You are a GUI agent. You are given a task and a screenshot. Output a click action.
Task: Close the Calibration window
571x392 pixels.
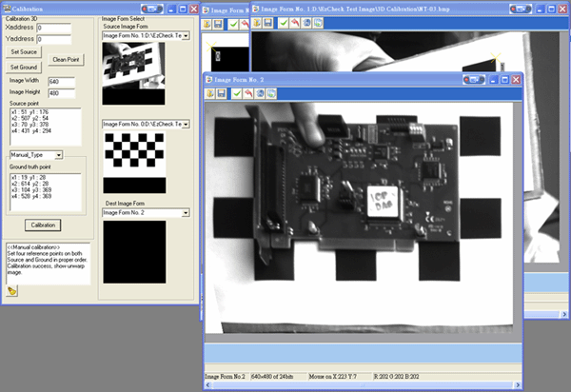click(194, 9)
